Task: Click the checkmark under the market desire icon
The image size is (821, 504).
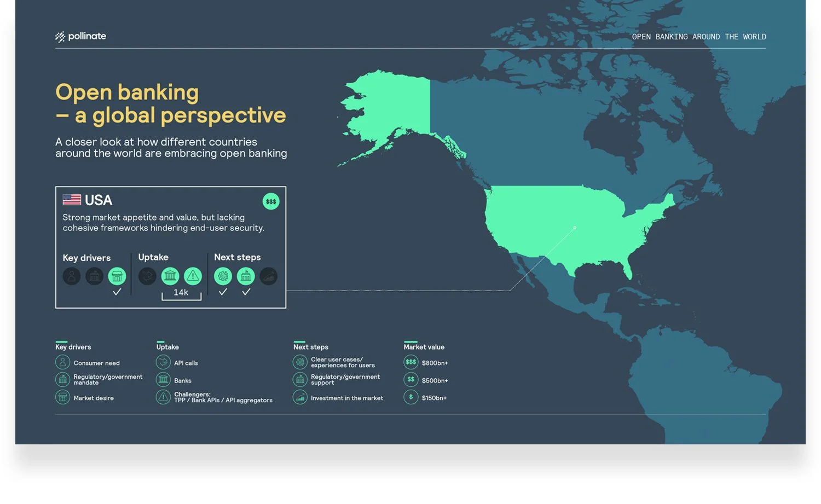Action: pos(117,292)
